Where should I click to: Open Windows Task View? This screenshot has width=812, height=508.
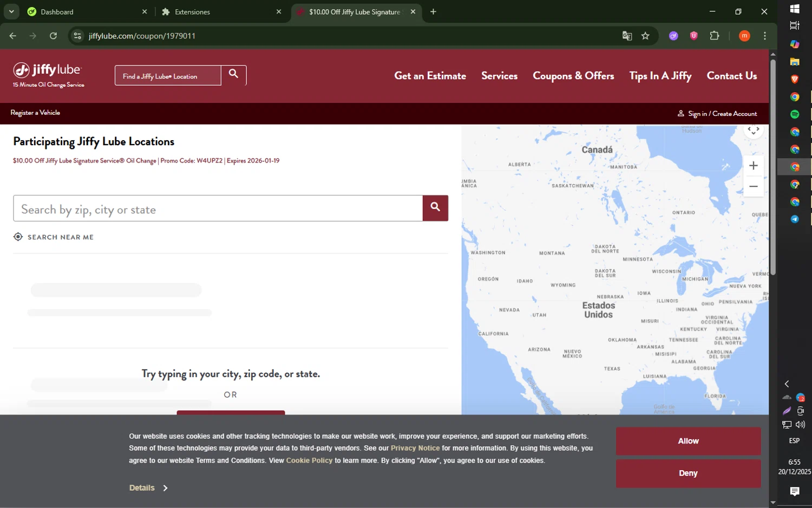point(794,25)
